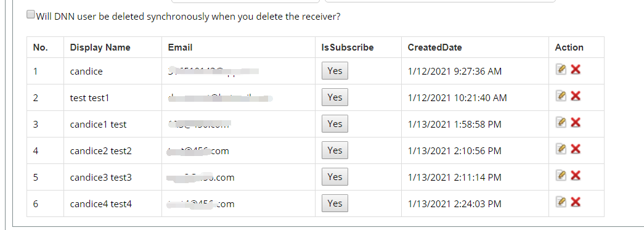Toggle subscription Yes for test test1
The height and width of the screenshot is (230, 644).
[x=335, y=97]
